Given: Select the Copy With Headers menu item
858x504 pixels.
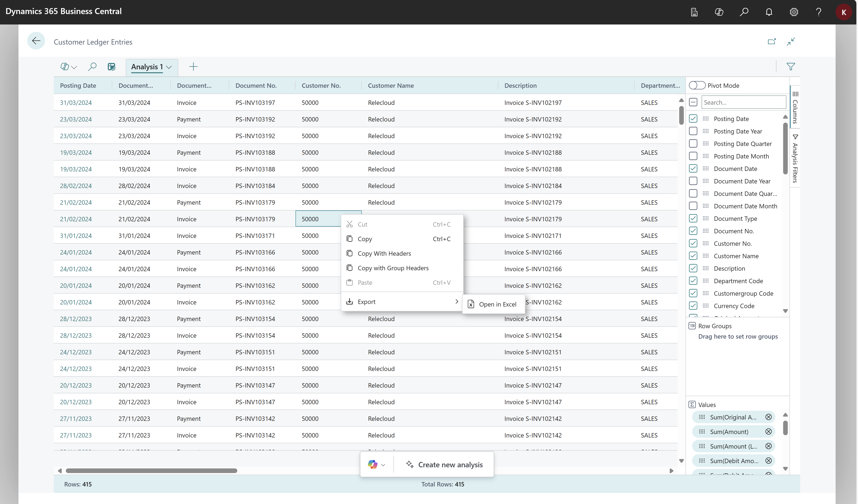Looking at the screenshot, I should tap(384, 253).
